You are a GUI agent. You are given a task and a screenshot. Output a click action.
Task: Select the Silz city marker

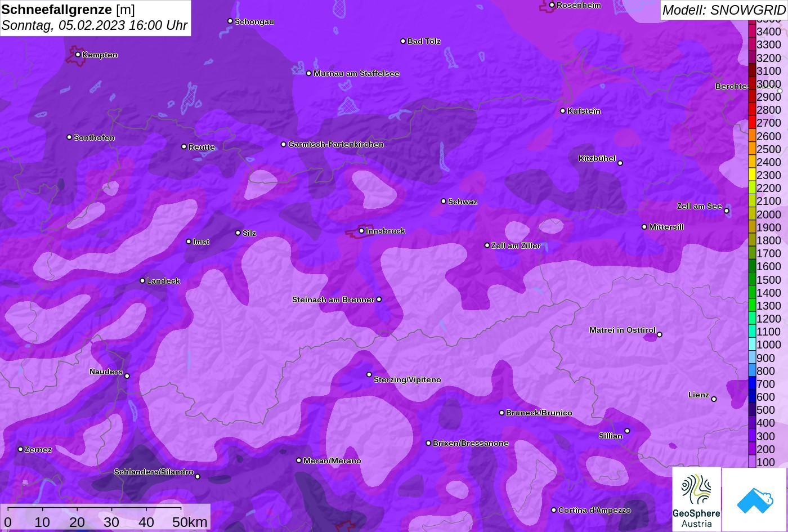click(x=238, y=233)
